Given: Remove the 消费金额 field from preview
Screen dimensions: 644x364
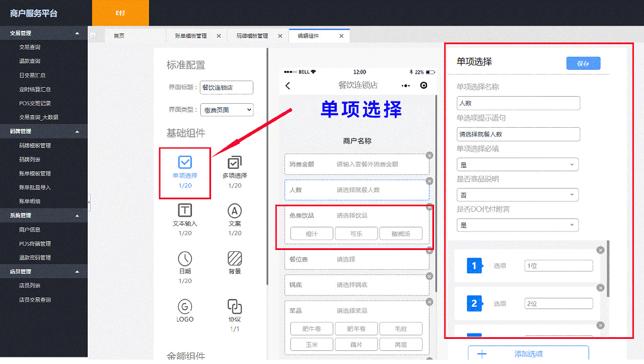Looking at the screenshot, I should [x=429, y=155].
